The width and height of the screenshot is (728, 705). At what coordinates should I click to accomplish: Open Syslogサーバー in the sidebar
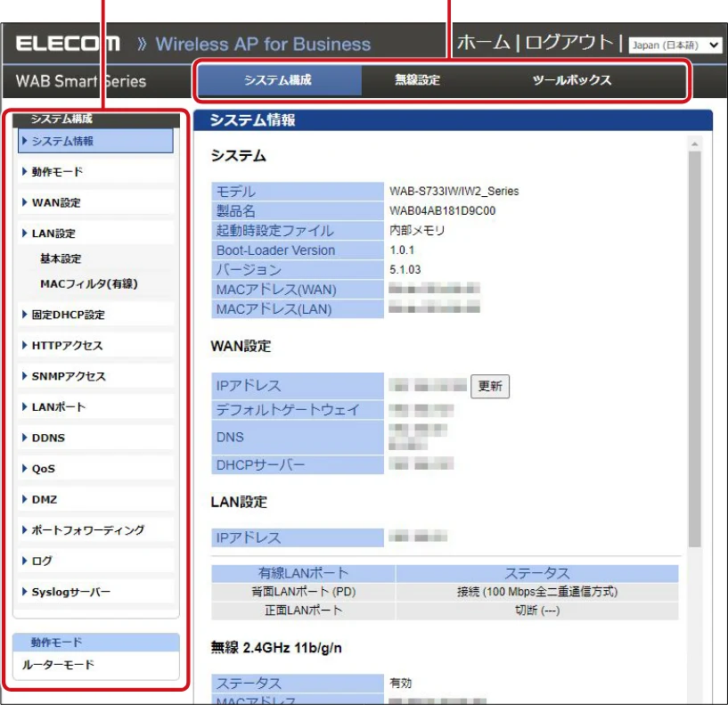95,592
